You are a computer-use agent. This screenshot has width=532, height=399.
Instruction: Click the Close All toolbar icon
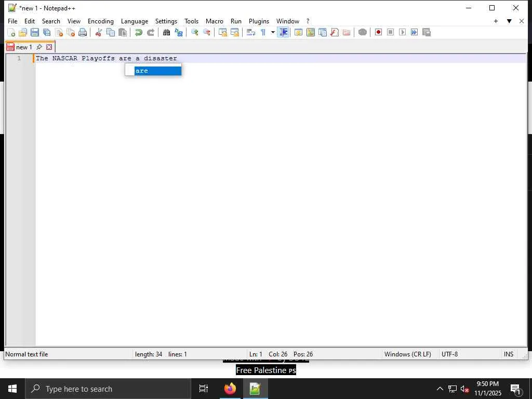tap(71, 32)
